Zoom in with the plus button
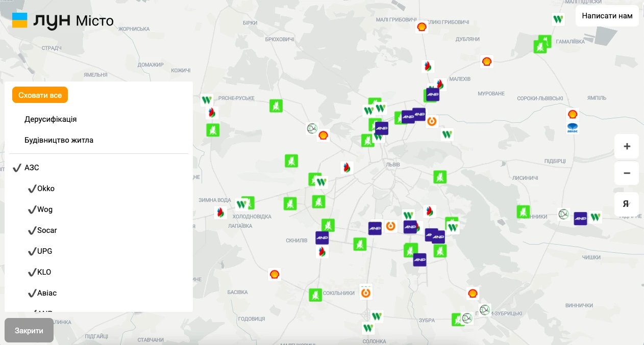 627,147
